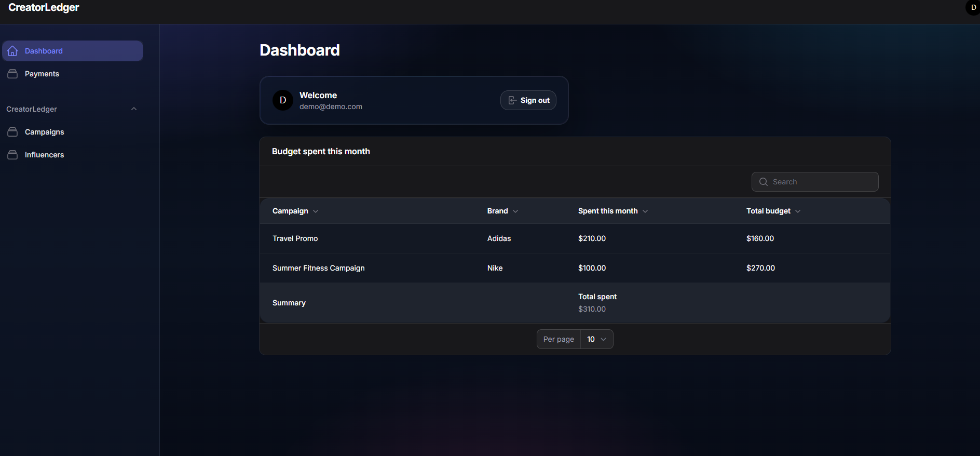Click the $310.00 total spent value

pos(592,309)
